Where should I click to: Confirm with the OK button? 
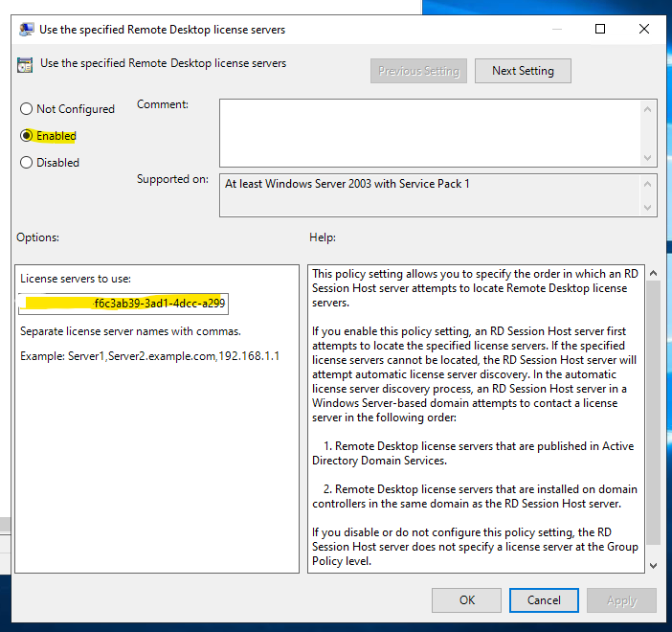(466, 600)
